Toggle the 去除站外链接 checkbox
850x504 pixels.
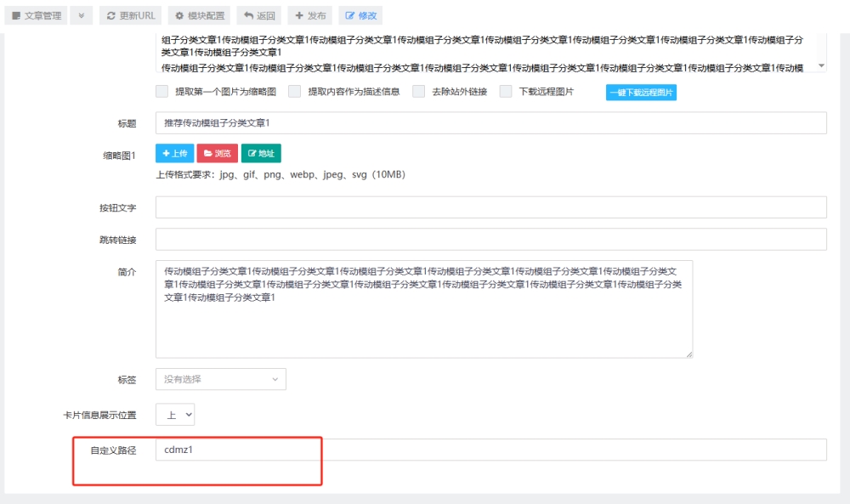click(x=418, y=91)
